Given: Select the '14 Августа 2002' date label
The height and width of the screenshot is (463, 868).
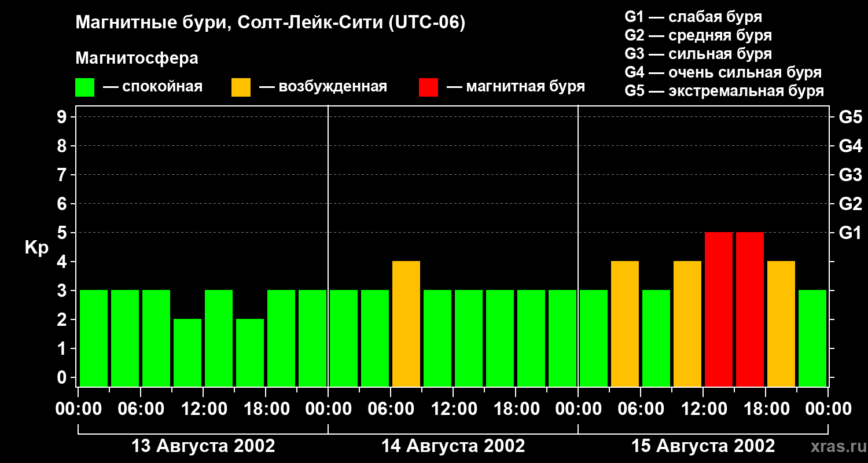Looking at the screenshot, I should (x=453, y=446).
